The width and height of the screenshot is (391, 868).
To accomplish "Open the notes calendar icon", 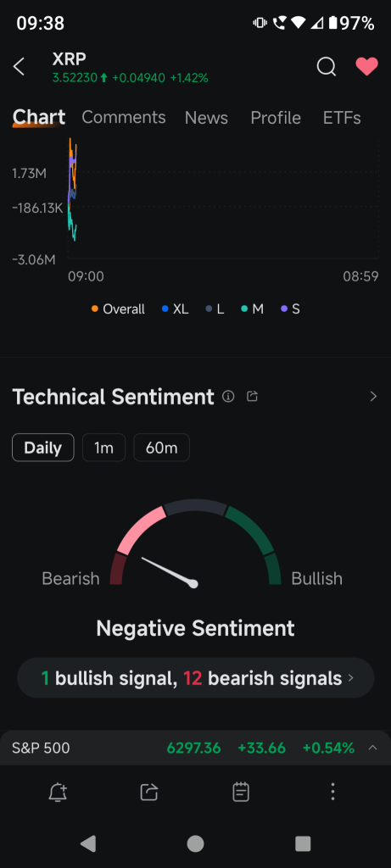I will click(241, 793).
